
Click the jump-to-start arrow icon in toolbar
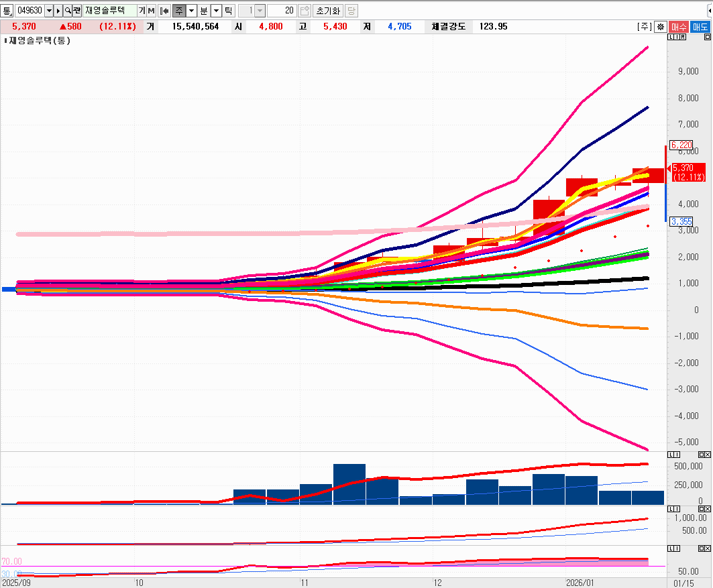click(164, 11)
